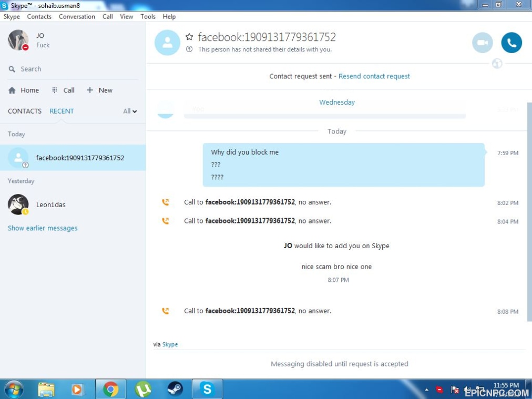Start a voice call with the blue phone button
The width and height of the screenshot is (532, 399).
click(x=511, y=43)
